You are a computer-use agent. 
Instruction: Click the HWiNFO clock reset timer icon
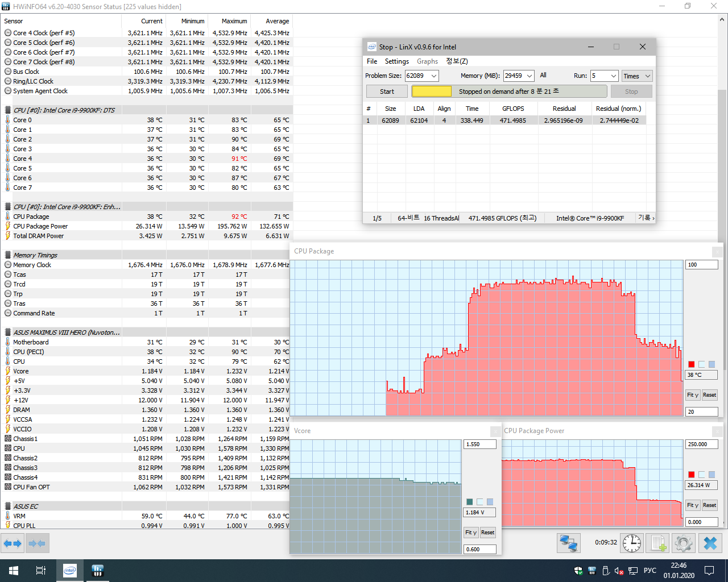(632, 543)
